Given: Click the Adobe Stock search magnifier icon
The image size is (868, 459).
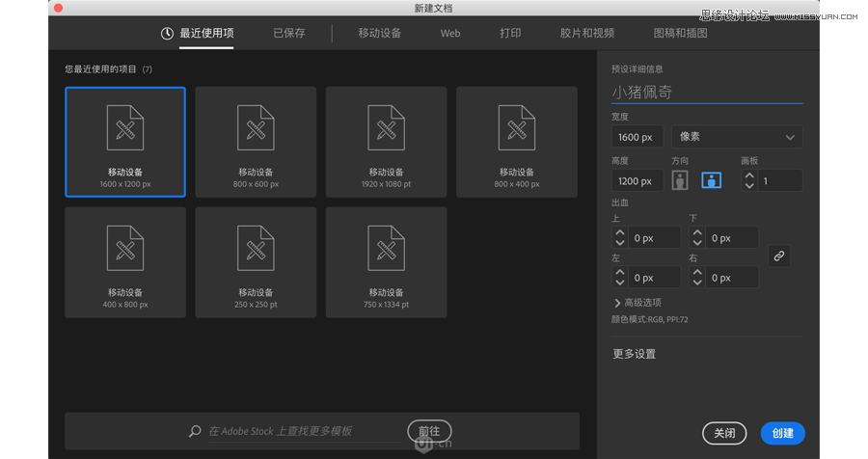Looking at the screenshot, I should [195, 431].
